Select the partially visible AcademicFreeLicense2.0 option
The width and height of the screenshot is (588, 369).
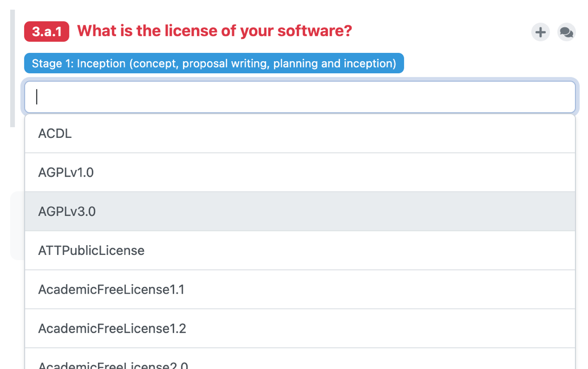point(113,364)
